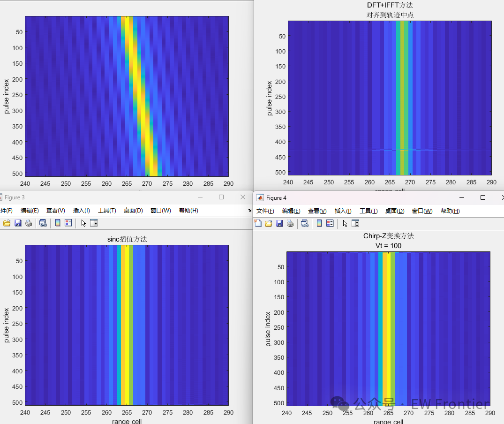The width and height of the screenshot is (504, 424).
Task: Open 桌面(D) menu in Figure 3
Action: tap(134, 211)
